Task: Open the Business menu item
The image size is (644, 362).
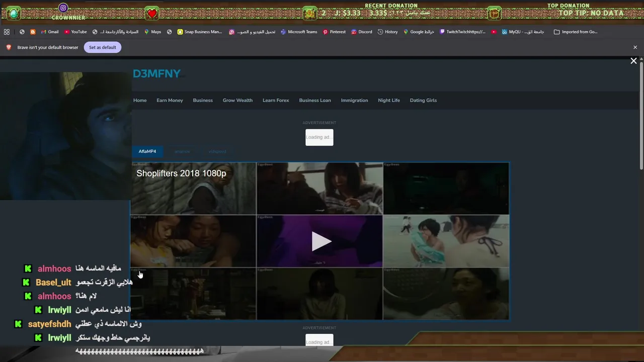Action: tap(203, 100)
